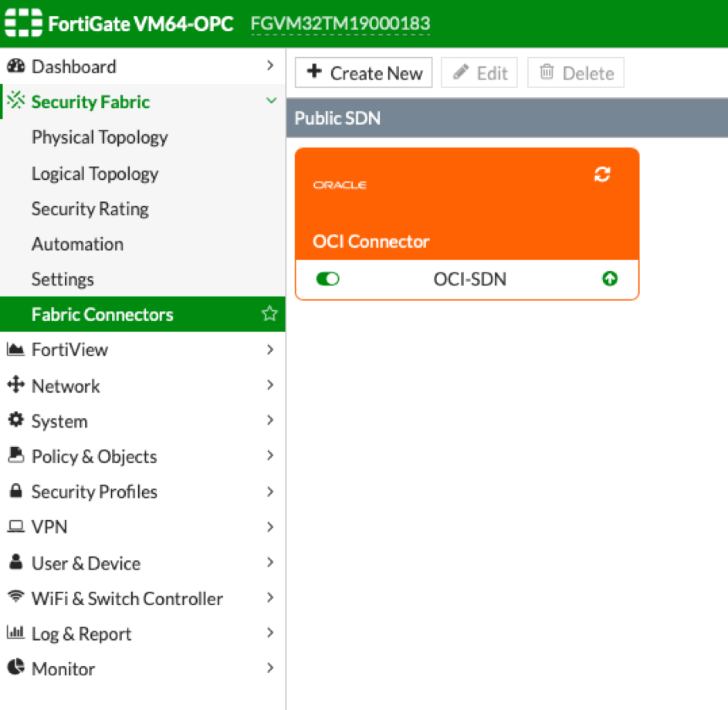Toggle the Fabric Connectors favorite star
Viewport: 728px width, 710px height.
click(269, 314)
